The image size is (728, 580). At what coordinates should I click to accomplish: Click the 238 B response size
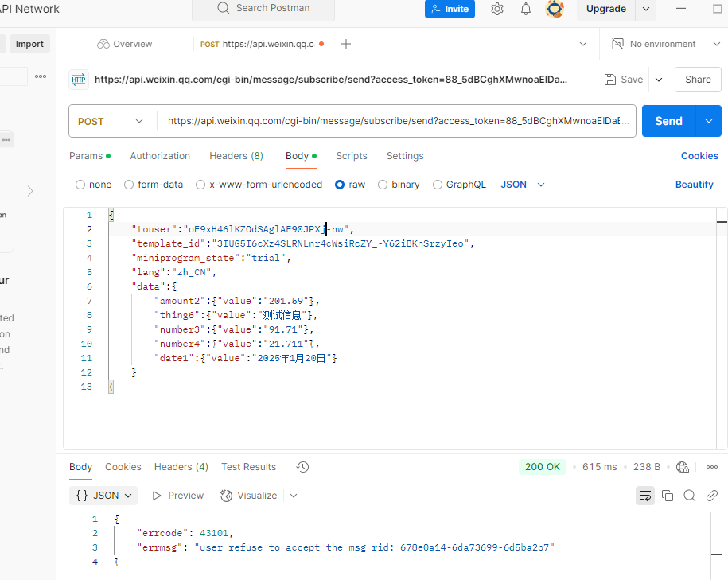646,467
